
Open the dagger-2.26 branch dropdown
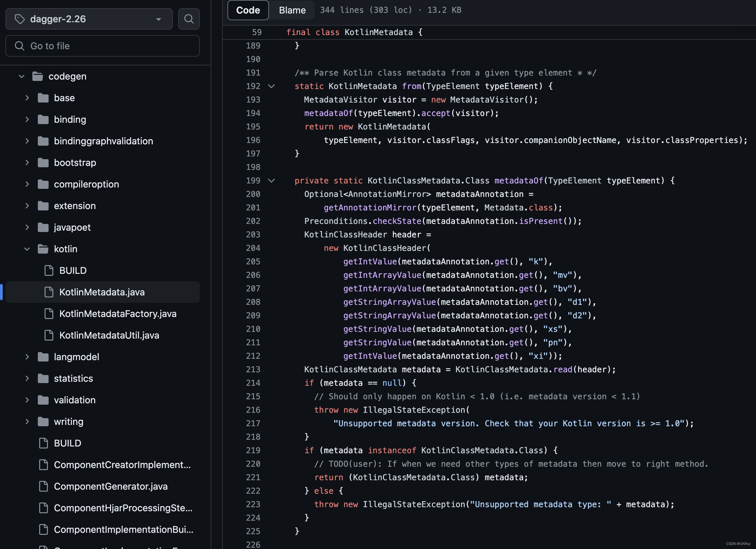(159, 19)
